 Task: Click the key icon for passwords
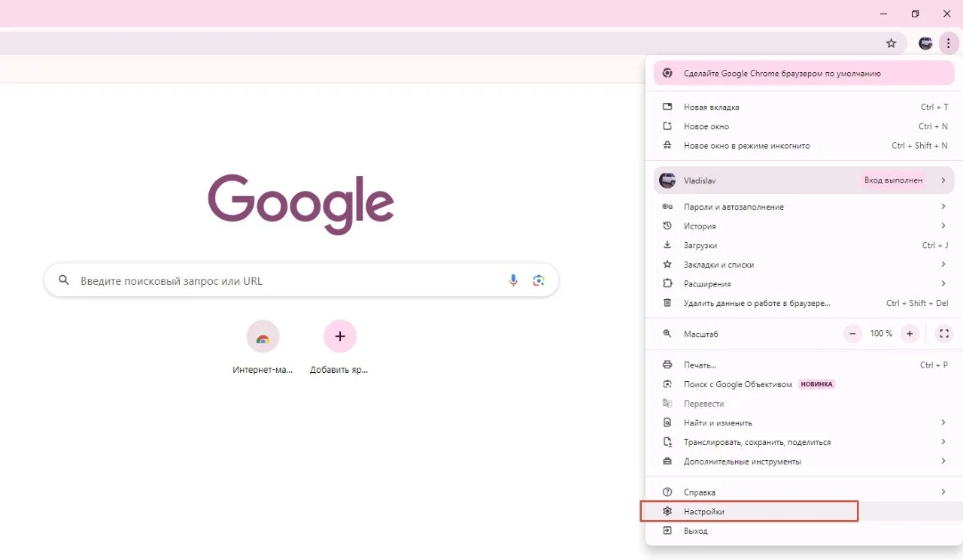coord(667,207)
